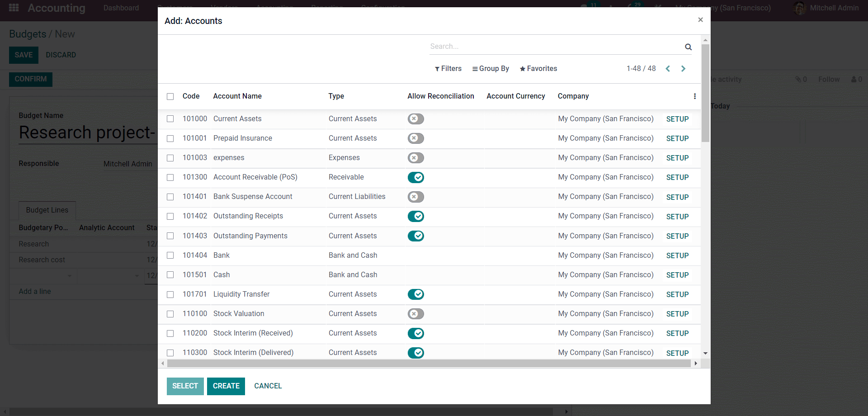
Task: Disable reconciliation for Outstanding Payments
Action: point(415,236)
